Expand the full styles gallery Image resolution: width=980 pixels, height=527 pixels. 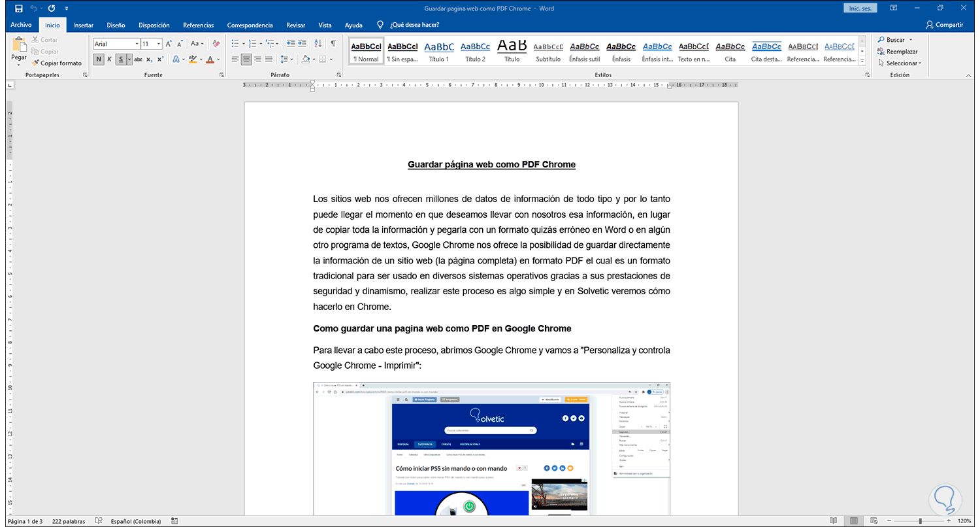862,61
